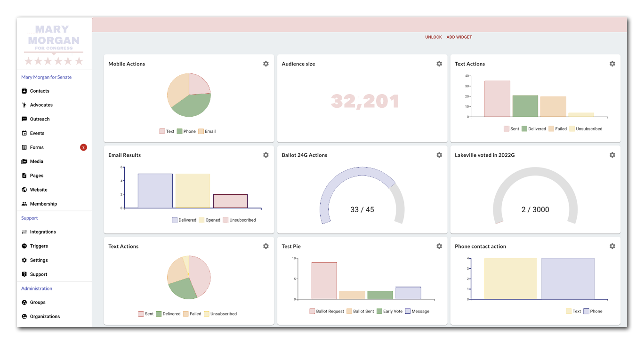
Task: Click the Advocates icon in sidebar
Action: click(x=24, y=105)
